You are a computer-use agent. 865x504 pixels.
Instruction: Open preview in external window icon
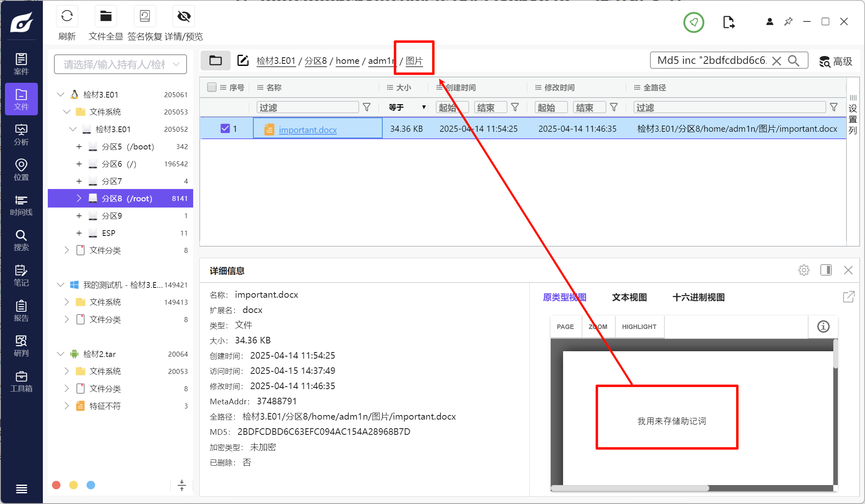point(849,297)
